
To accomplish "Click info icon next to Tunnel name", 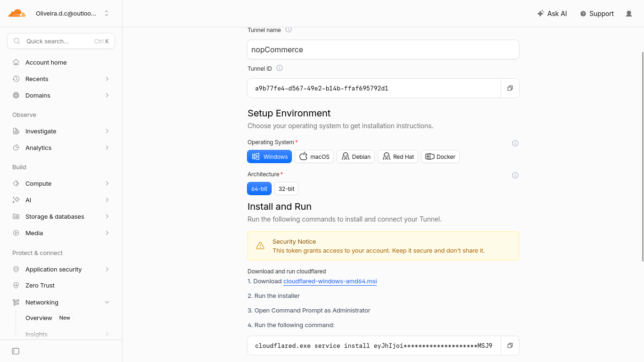I will point(289,30).
